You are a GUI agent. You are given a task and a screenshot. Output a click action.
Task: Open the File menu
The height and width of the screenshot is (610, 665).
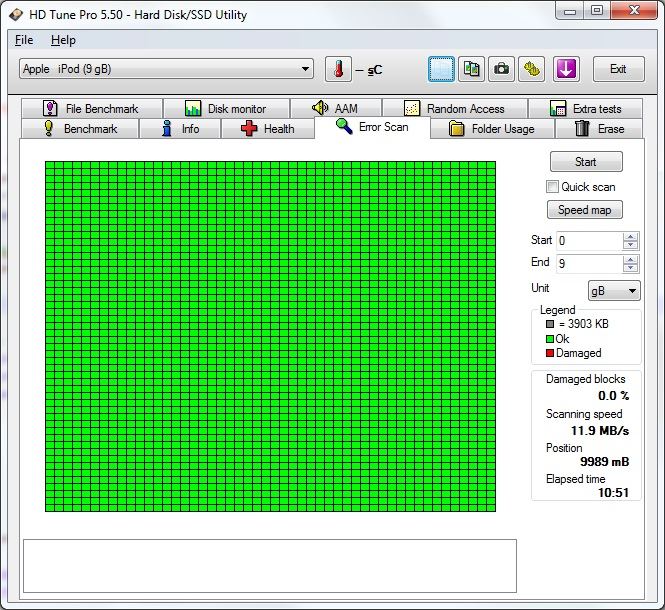click(24, 40)
